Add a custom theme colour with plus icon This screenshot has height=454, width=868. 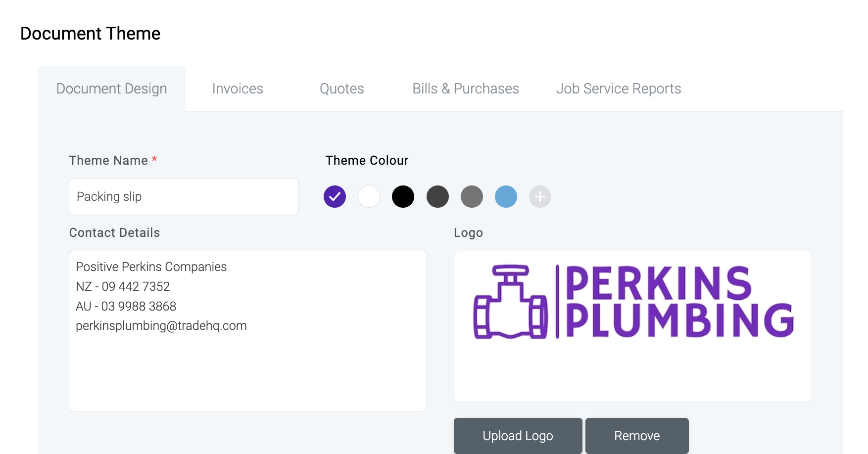540,197
